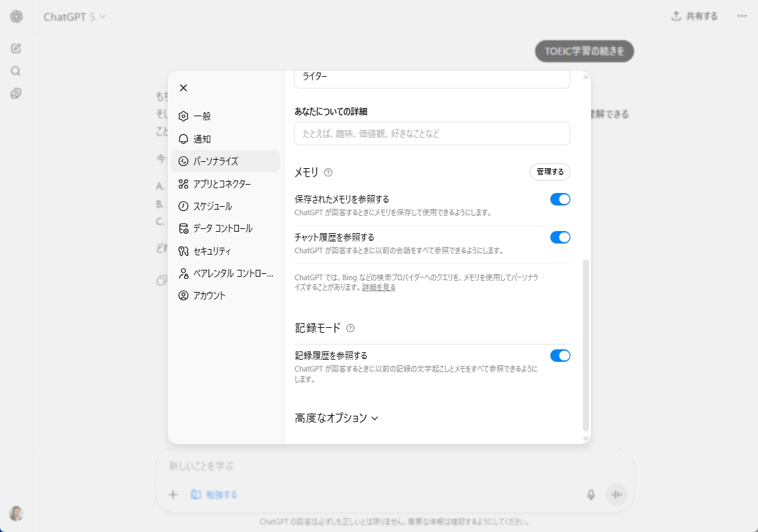Click the あなたについての詳細 input field

tap(431, 134)
